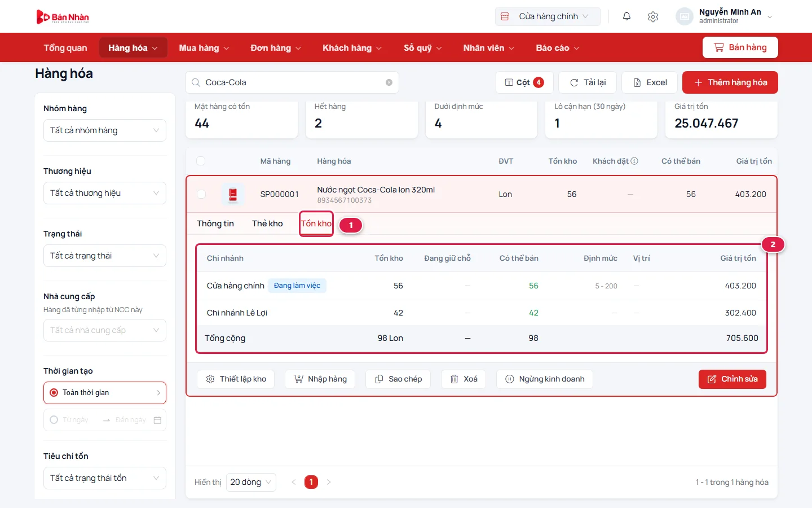Change the 20 dòng page size
812x508 pixels.
pos(251,482)
